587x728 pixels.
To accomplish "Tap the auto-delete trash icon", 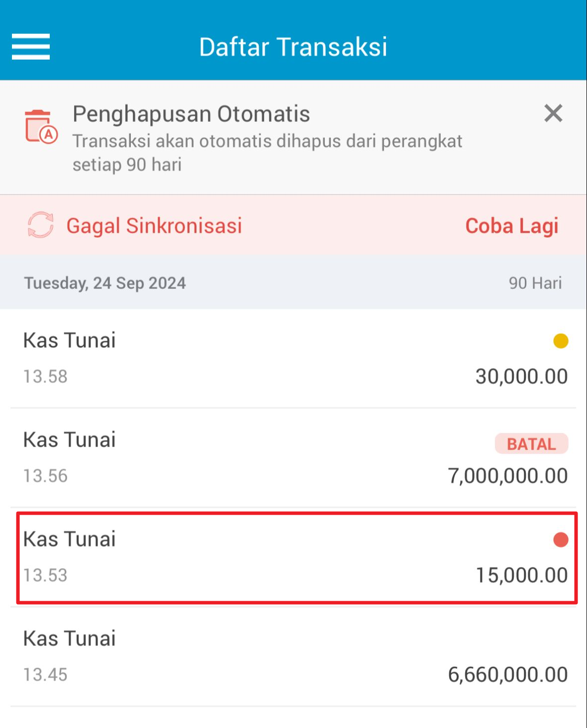I will tap(41, 127).
